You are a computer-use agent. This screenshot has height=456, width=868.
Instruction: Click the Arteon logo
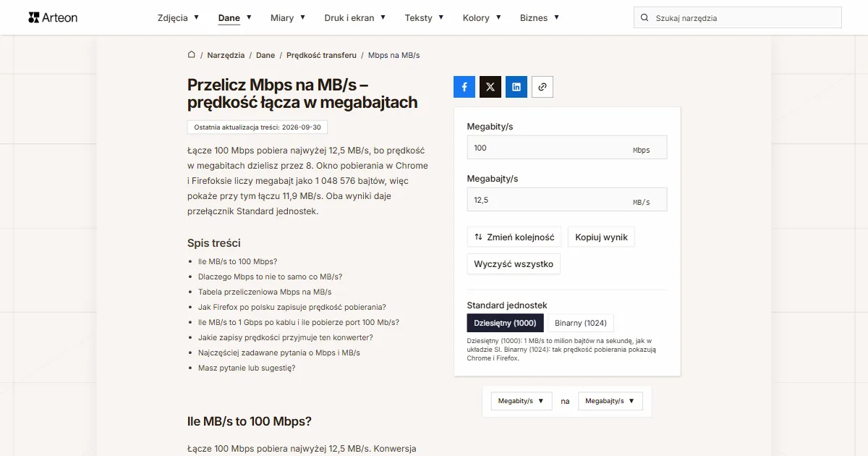point(53,17)
